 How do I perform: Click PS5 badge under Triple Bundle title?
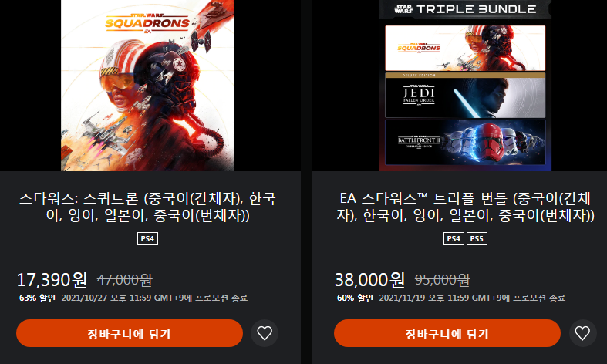click(x=477, y=238)
